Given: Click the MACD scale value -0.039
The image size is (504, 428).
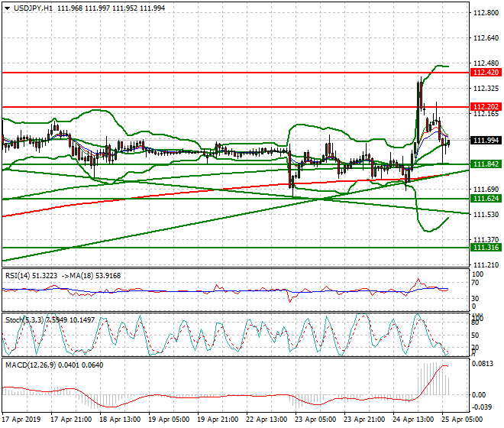Looking at the screenshot, I should coord(482,407).
